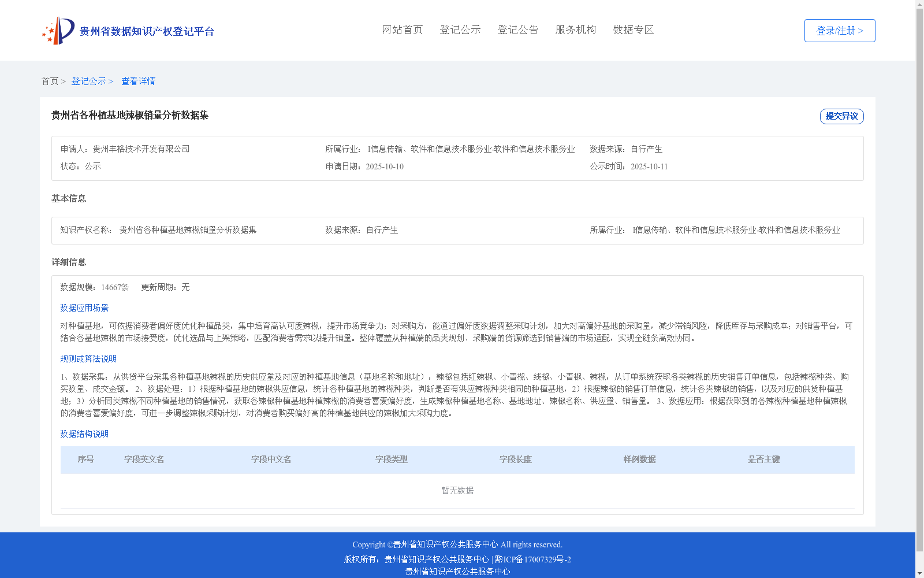Screen dimensions: 924x578
Task: Click 查看详情 breadcrumb
Action: tap(138, 81)
